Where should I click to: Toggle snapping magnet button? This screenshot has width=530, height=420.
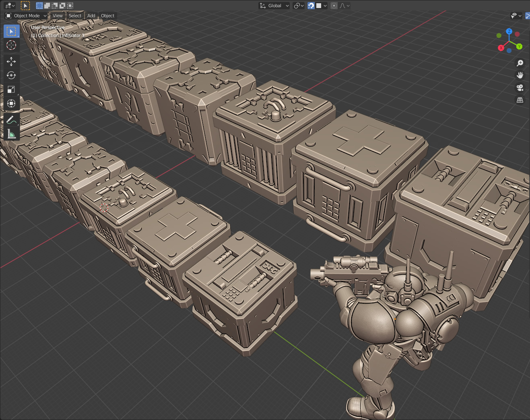[311, 6]
